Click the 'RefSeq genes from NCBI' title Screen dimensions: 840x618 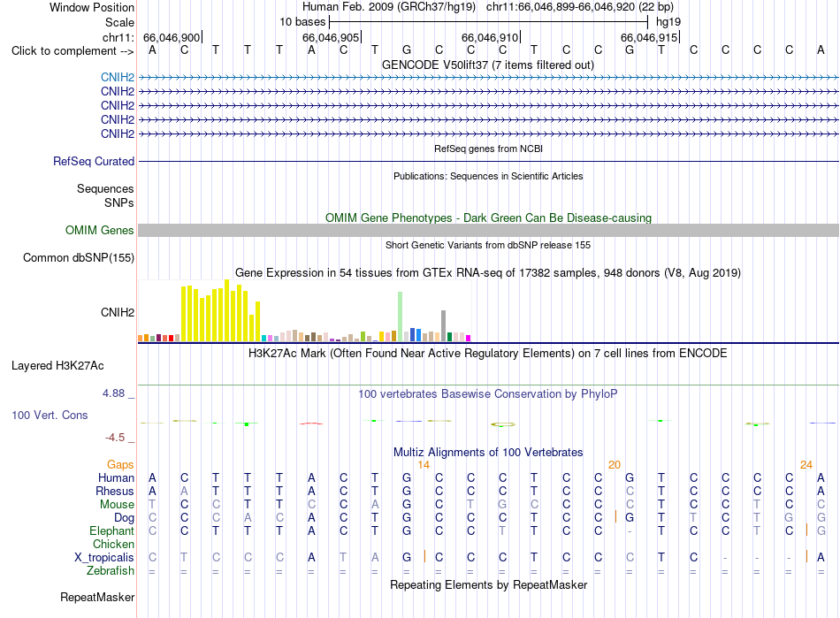coord(488,149)
